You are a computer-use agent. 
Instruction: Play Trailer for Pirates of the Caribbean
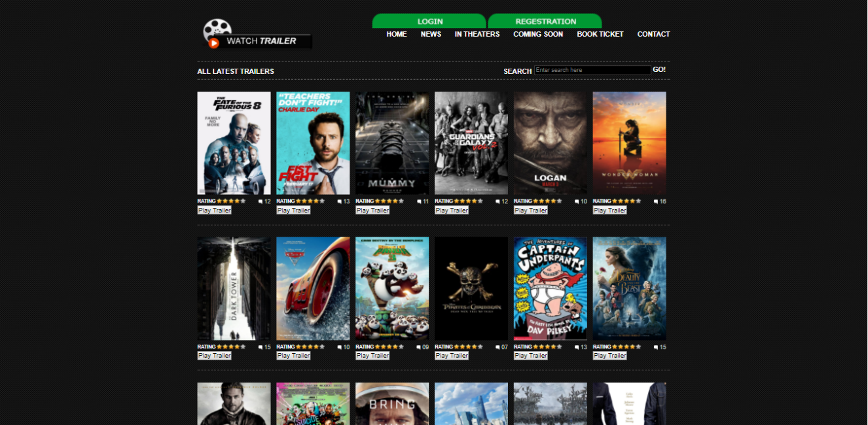tap(452, 356)
